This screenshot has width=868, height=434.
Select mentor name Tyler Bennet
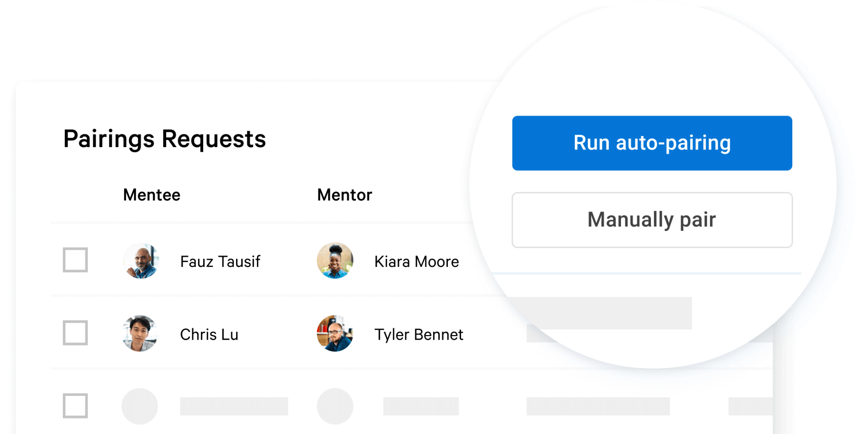419,335
